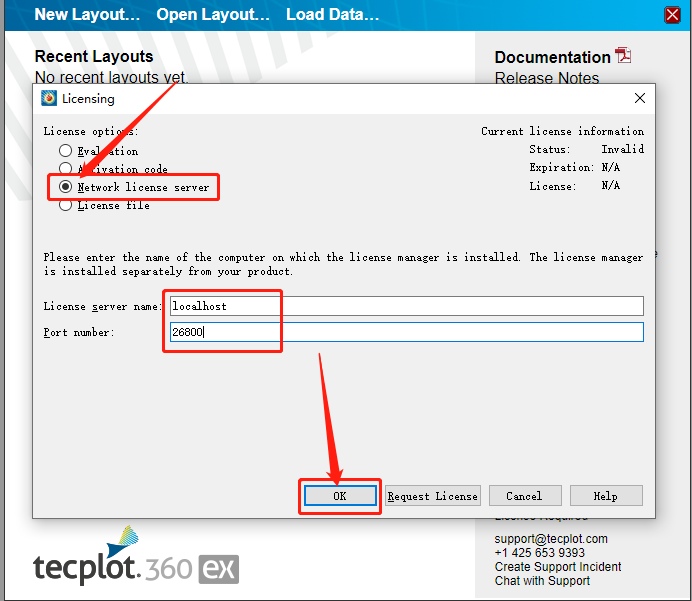Screen dimensions: 692x601
Task: Confirm licensing with the OK button
Action: [x=340, y=496]
